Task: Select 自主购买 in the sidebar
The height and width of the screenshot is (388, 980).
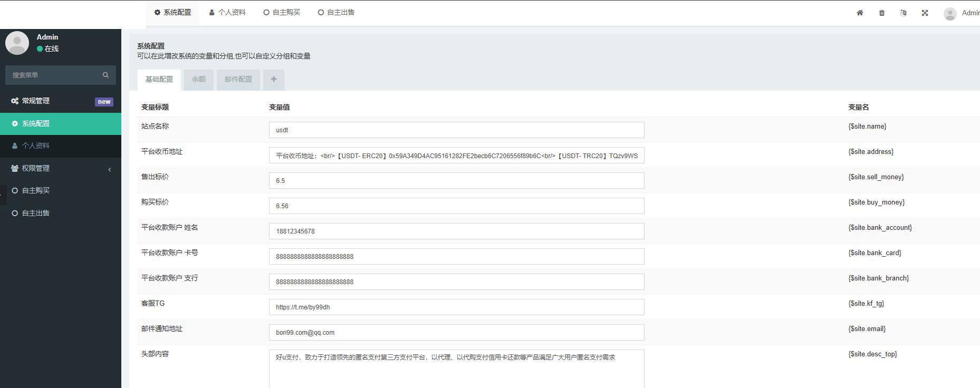Action: click(36, 190)
